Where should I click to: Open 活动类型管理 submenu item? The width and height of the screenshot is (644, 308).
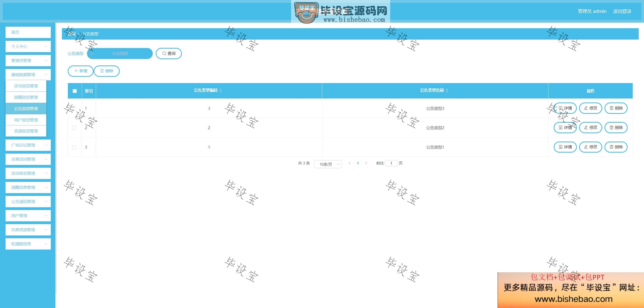click(26, 86)
